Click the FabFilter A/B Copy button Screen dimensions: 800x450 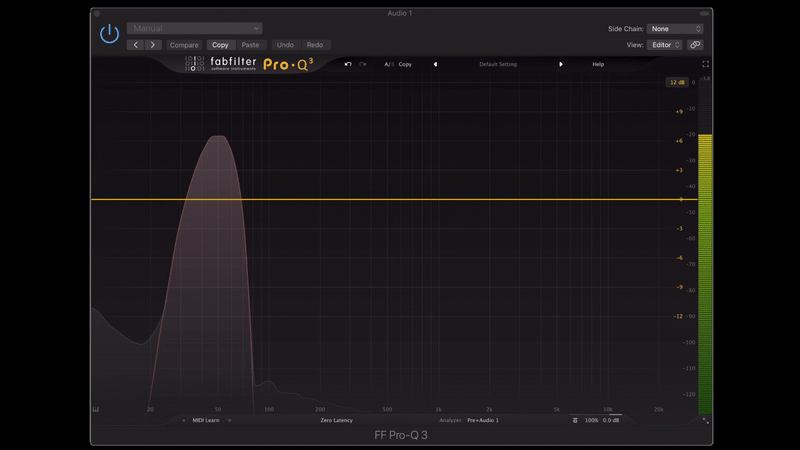pos(405,64)
